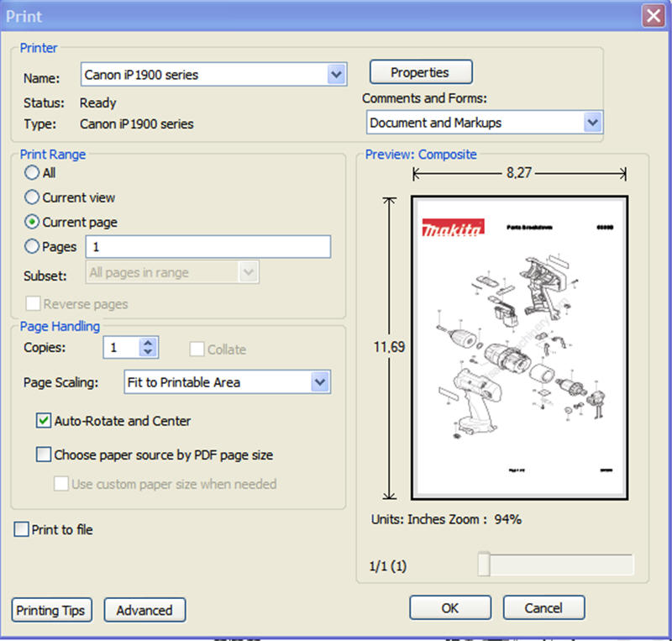
Task: Increase copies with up arrow
Action: [x=149, y=343]
